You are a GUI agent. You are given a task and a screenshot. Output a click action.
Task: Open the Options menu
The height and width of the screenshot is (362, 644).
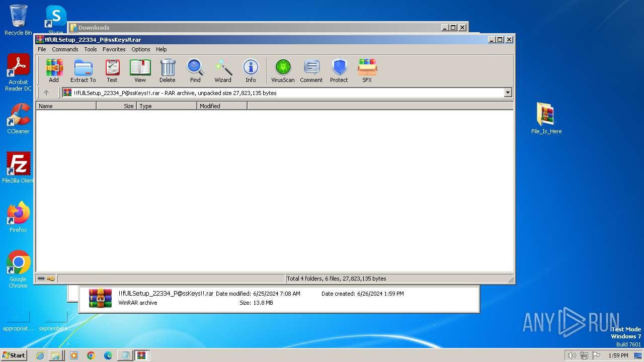coord(141,49)
